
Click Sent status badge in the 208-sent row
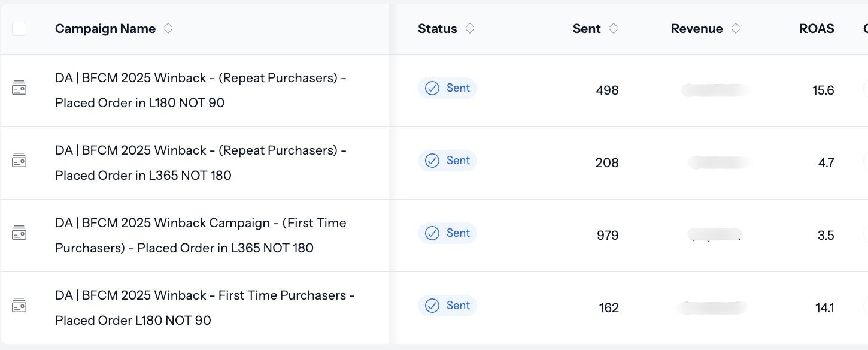tap(447, 161)
